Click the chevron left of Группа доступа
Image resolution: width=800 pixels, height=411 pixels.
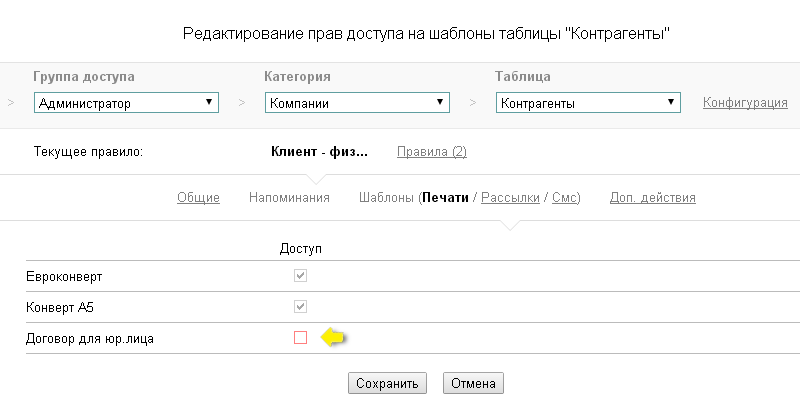(x=11, y=102)
